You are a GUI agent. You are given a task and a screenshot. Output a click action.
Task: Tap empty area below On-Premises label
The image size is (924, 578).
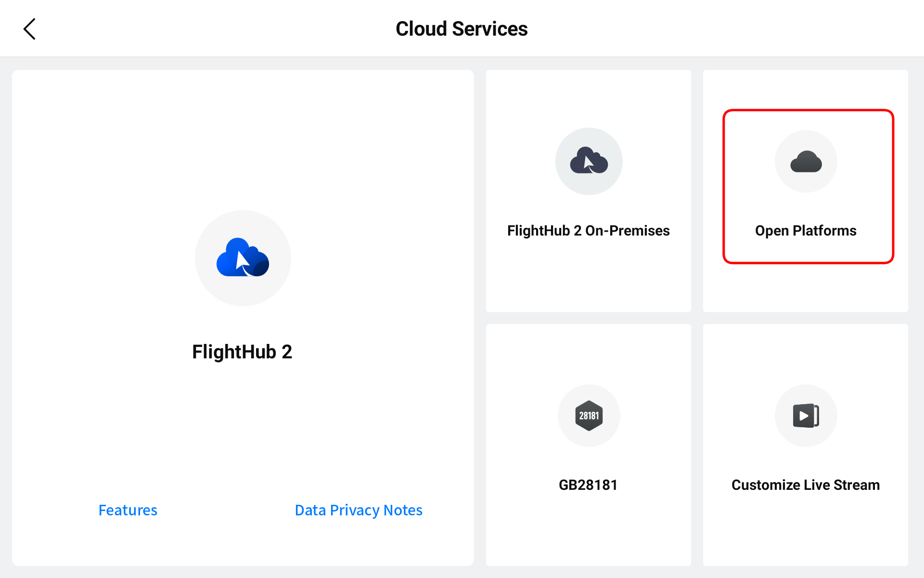pos(588,279)
